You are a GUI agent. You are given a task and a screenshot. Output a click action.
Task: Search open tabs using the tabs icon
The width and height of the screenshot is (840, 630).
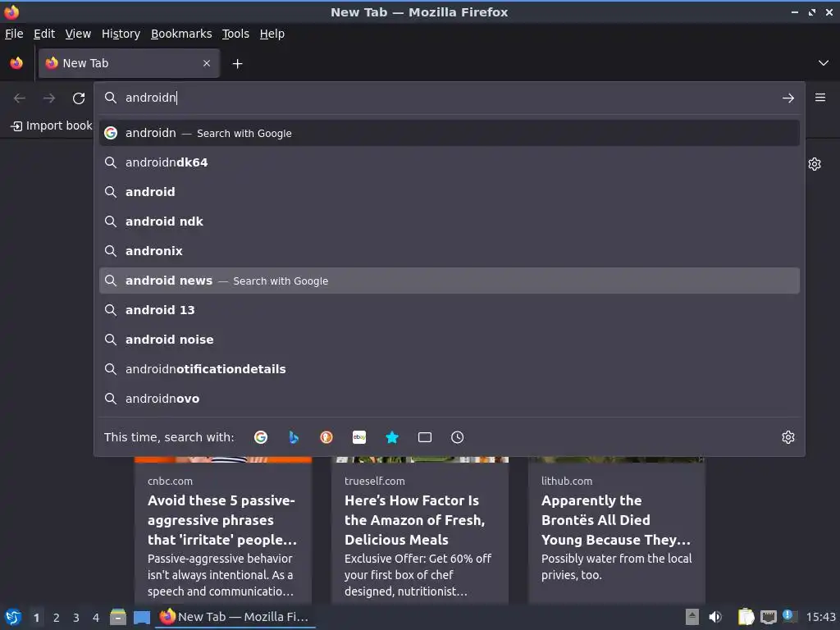click(x=425, y=437)
